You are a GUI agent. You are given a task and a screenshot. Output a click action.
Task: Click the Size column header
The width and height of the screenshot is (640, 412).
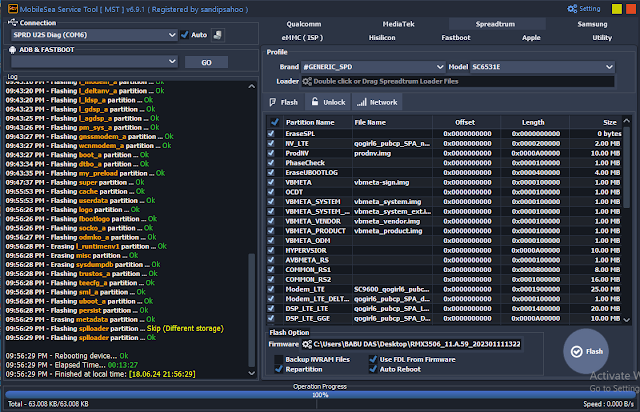point(596,122)
